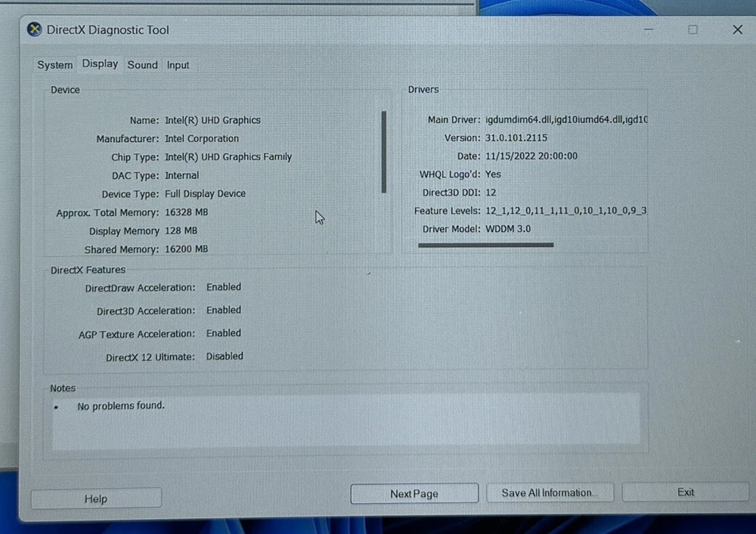Click the driver version 31.0.101.2115 value
The image size is (756, 534).
516,138
